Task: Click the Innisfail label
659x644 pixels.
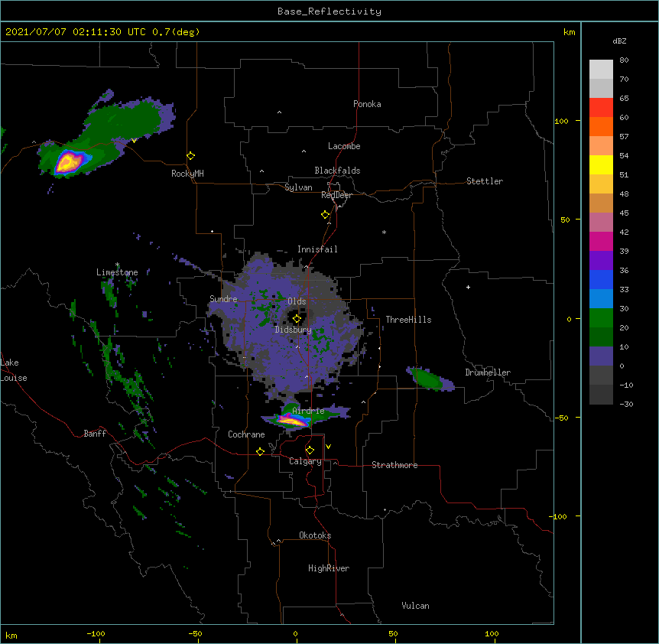Action: 317,249
